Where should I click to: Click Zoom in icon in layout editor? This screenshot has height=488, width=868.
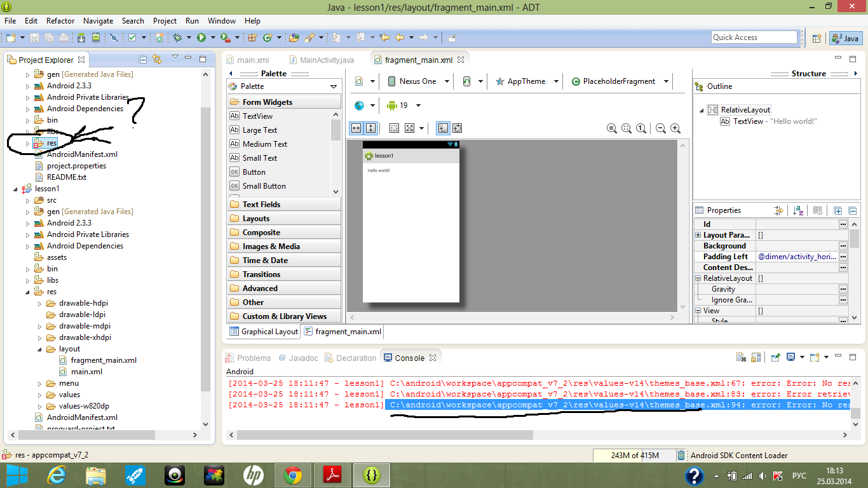(x=675, y=128)
